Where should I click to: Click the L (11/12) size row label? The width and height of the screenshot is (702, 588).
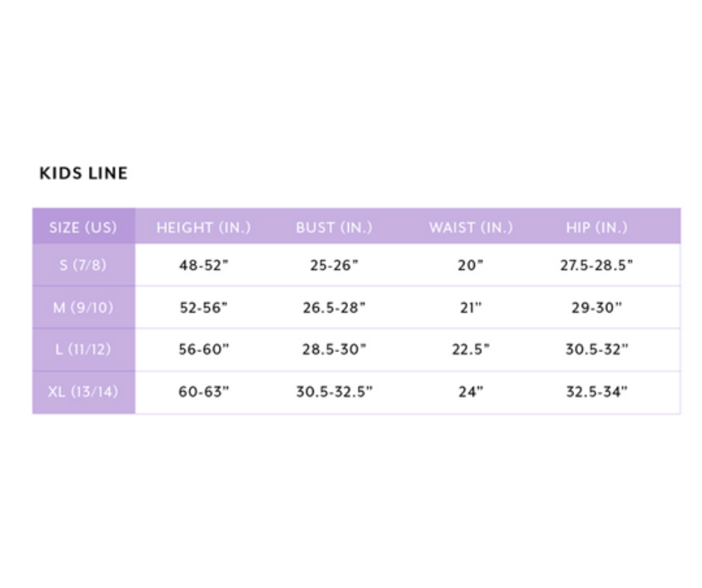tap(83, 349)
